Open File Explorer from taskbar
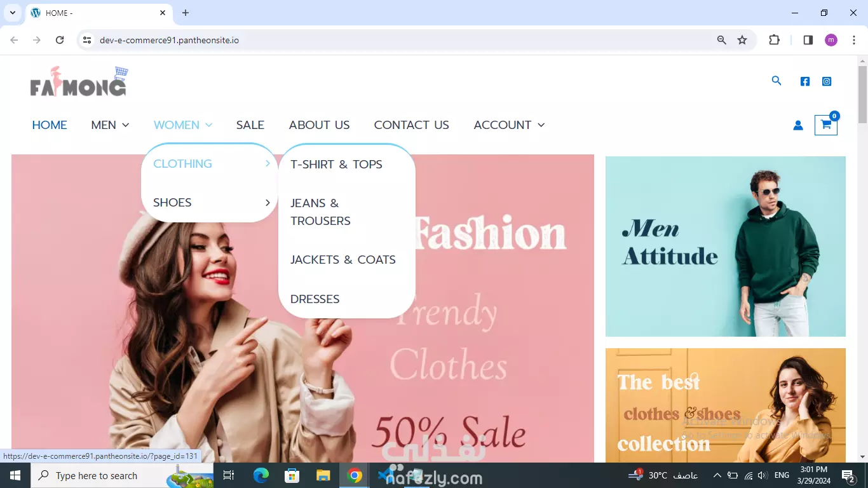The image size is (868, 488). click(323, 475)
